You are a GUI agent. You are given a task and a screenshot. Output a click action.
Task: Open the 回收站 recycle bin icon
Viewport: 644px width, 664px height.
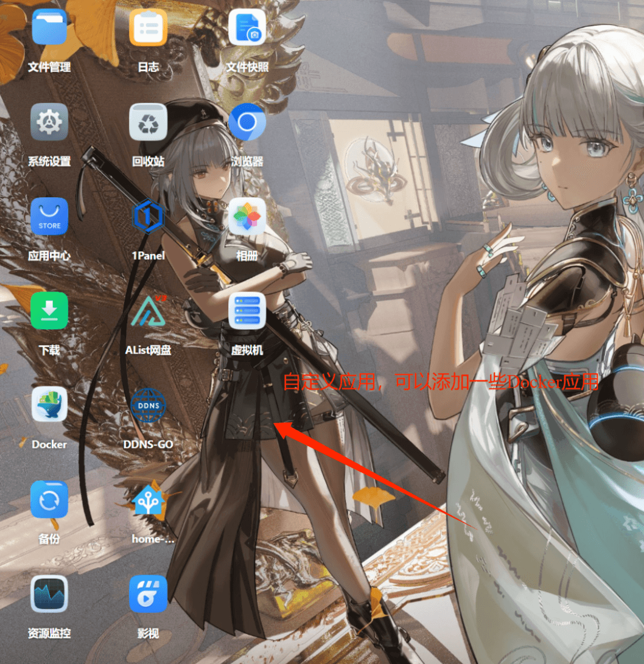(x=148, y=122)
